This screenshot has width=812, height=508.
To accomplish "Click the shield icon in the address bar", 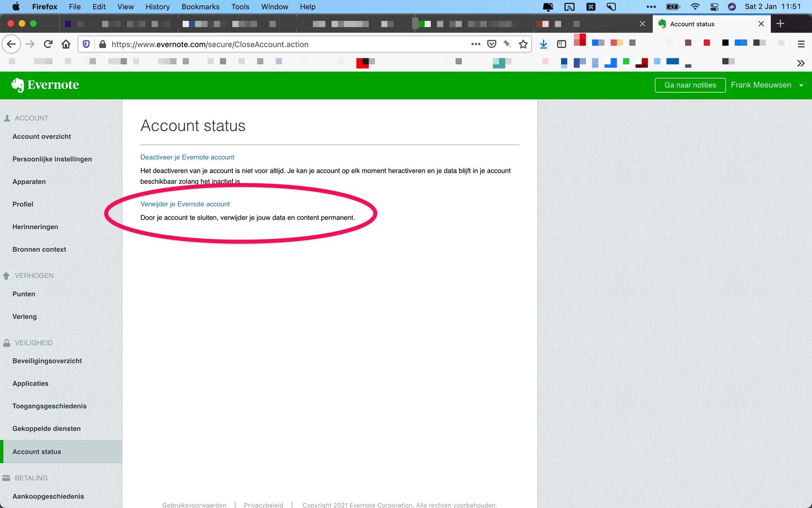I will coord(87,44).
